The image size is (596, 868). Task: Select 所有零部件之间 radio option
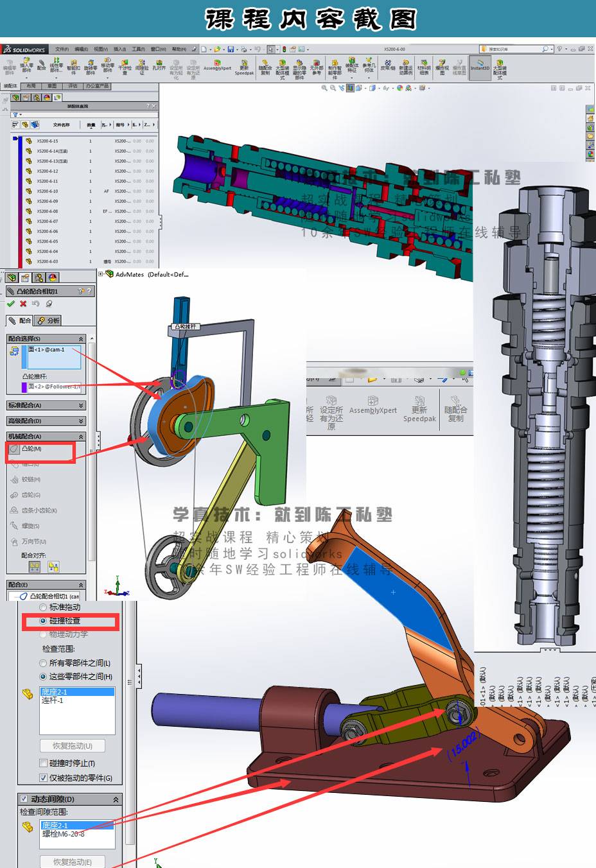(x=44, y=663)
